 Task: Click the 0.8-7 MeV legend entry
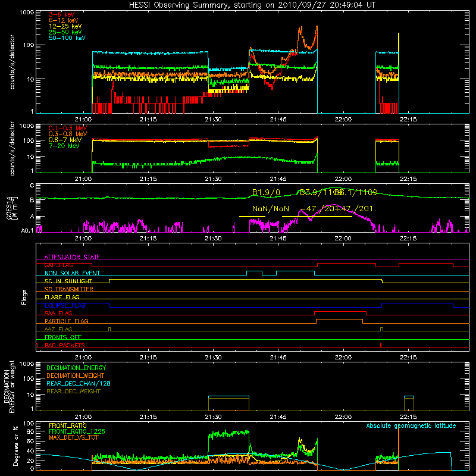click(x=65, y=140)
